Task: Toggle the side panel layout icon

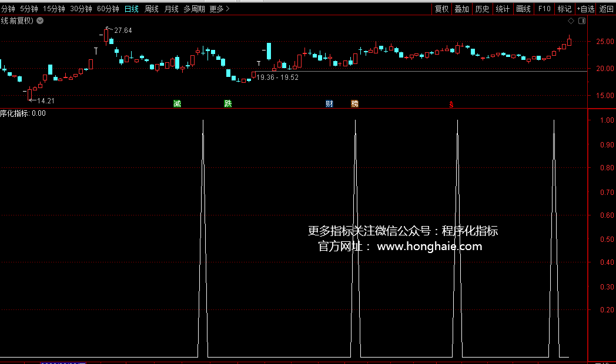Action: click(x=582, y=21)
